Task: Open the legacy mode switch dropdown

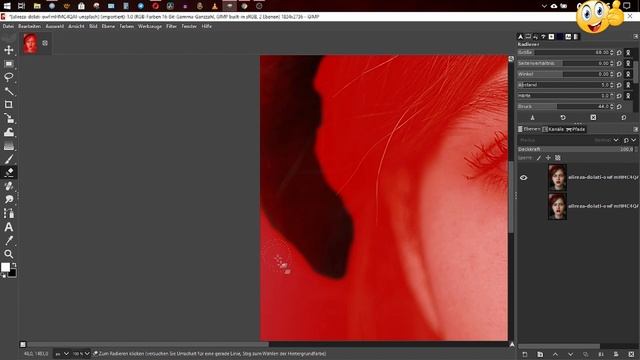Action: (x=629, y=140)
